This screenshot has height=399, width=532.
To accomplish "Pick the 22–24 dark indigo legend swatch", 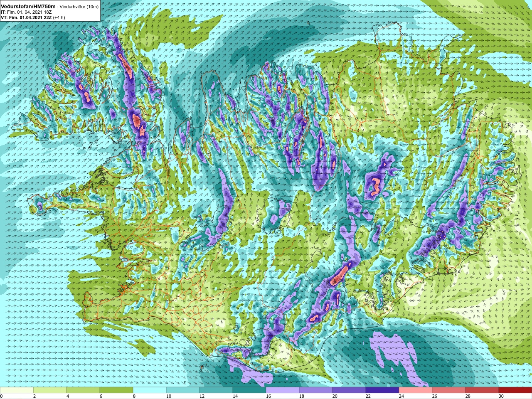I will [x=382, y=390].
